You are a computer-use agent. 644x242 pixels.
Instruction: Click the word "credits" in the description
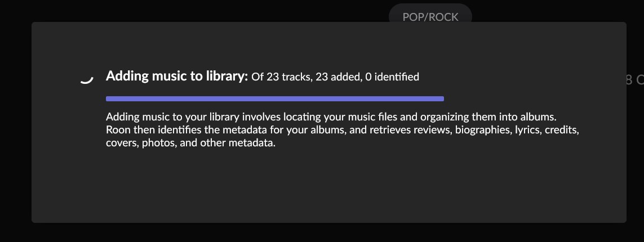point(562,131)
